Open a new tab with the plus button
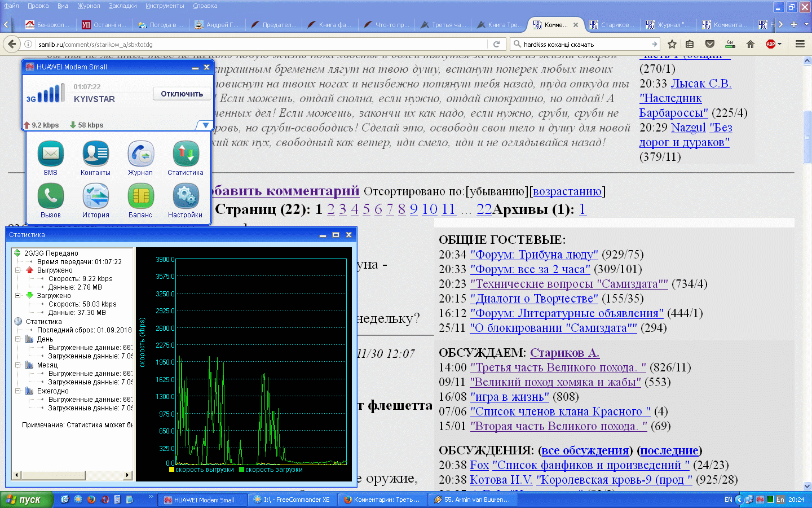 [794, 24]
